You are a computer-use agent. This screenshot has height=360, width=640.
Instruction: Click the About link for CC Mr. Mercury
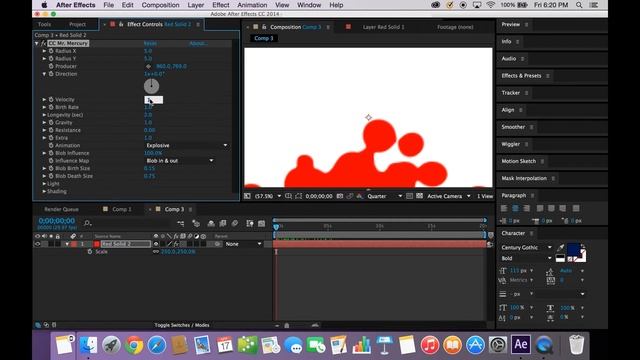click(x=198, y=43)
